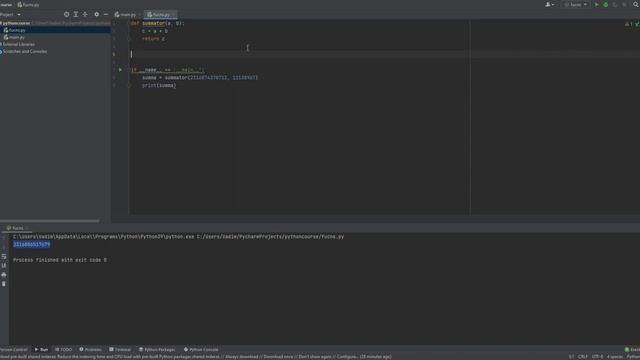Click the locate-in-project target icon

(x=67, y=14)
